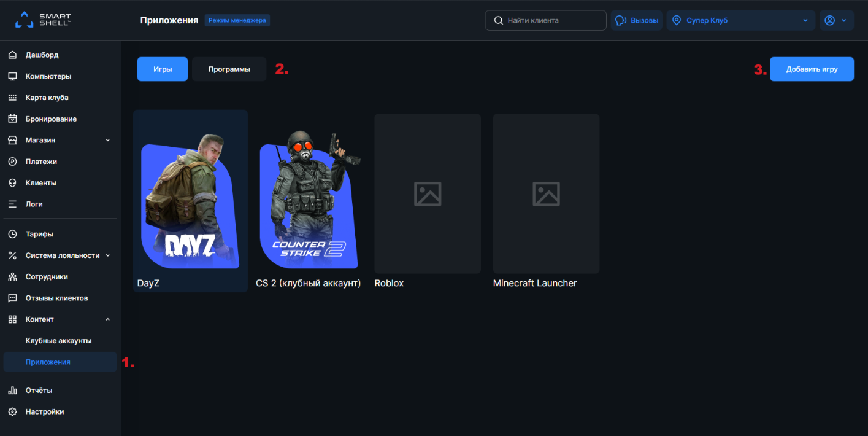Click the Tariffs clock icon
This screenshot has height=436, width=868.
click(x=12, y=234)
